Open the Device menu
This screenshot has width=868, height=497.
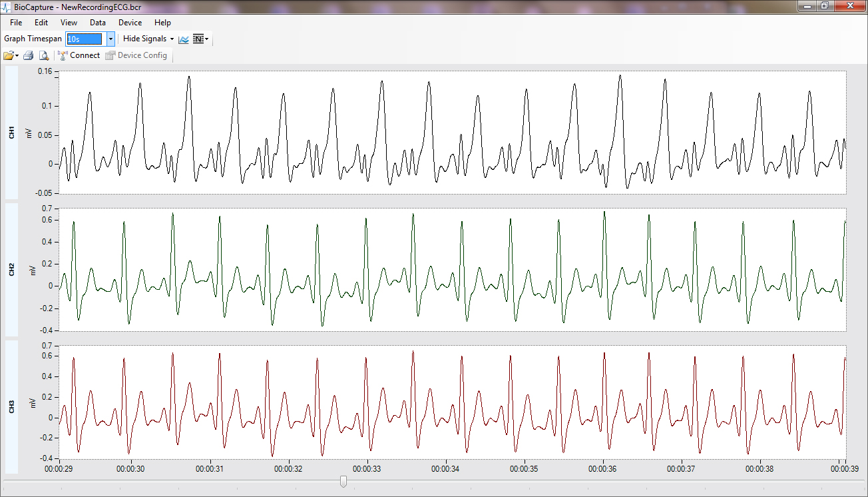tap(130, 22)
